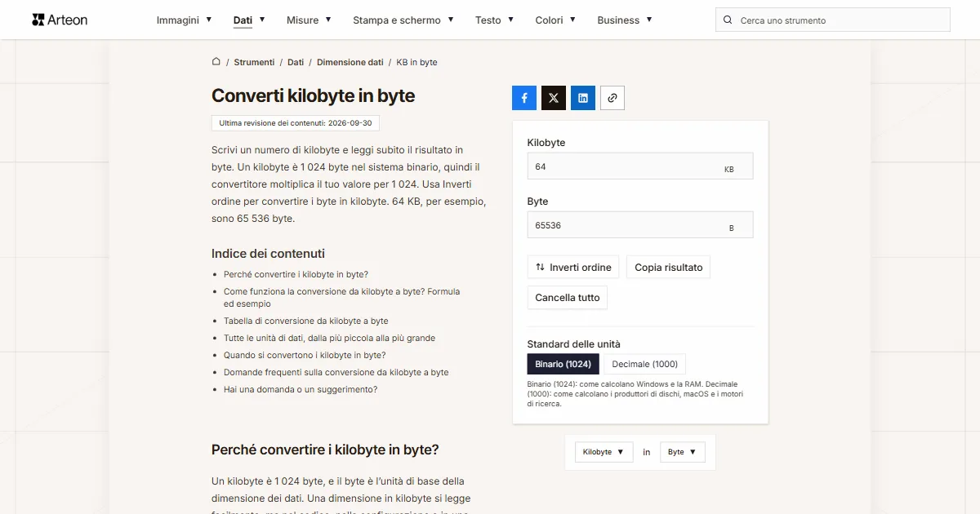Click the search magnifier icon
Viewport: 980px width, 514px height.
click(x=728, y=20)
